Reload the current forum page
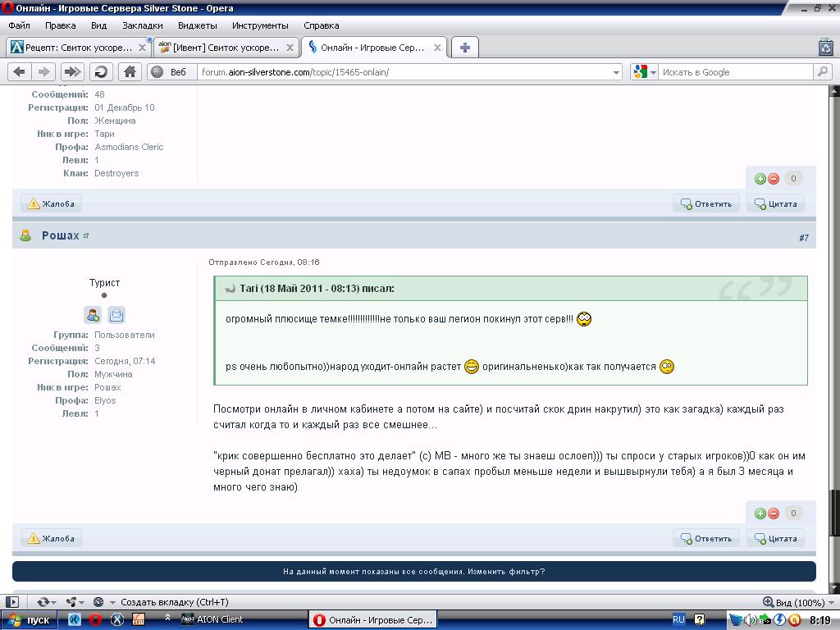This screenshot has height=630, width=840. pyautogui.click(x=101, y=72)
